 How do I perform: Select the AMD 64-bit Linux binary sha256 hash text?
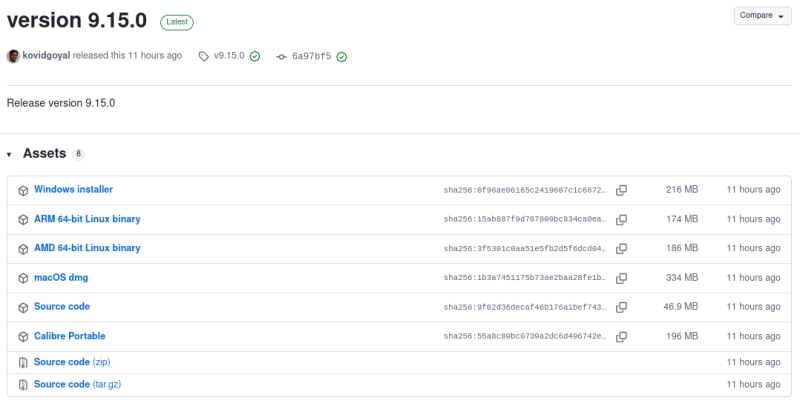click(x=525, y=249)
